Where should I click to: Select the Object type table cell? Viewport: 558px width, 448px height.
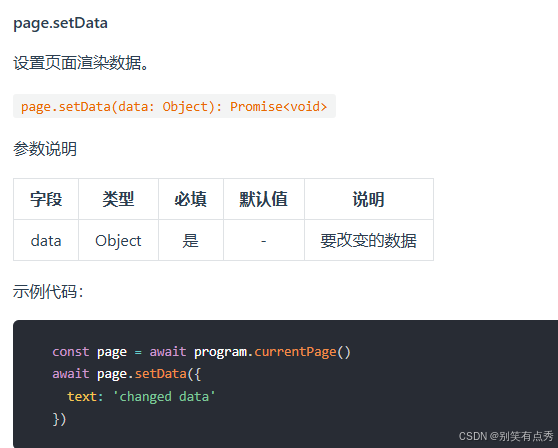tap(119, 240)
